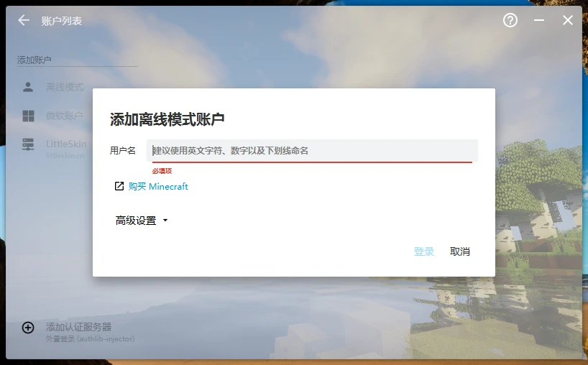Click the 高级设置 label to show options
Viewport: 588px width, 365px height.
click(136, 221)
